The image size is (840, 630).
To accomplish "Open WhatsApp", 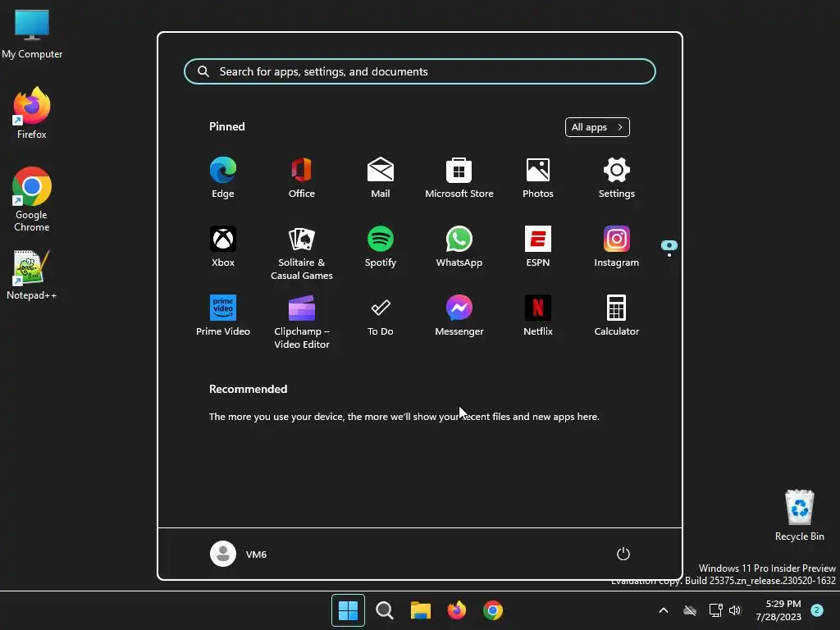I will pos(459,247).
